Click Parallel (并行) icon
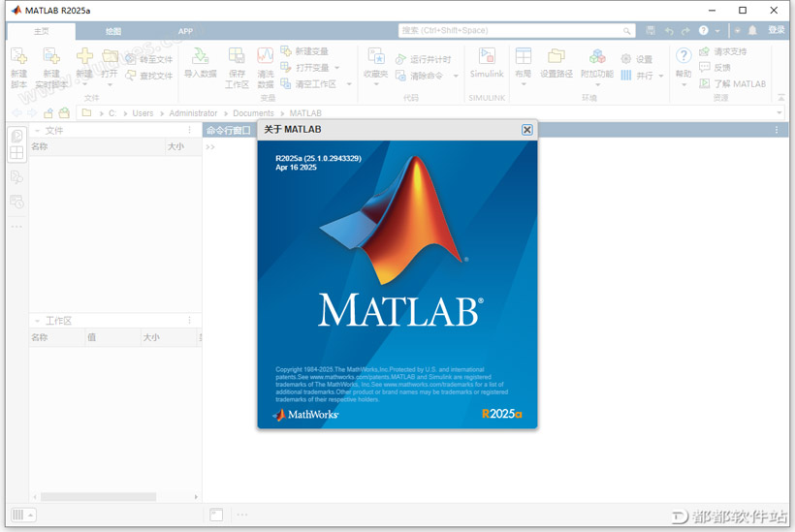 (626, 76)
